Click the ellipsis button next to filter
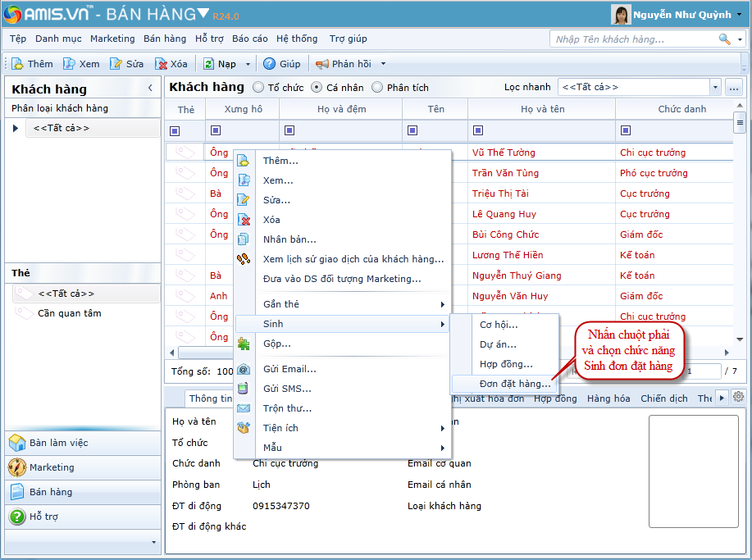The image size is (752, 560). [733, 87]
